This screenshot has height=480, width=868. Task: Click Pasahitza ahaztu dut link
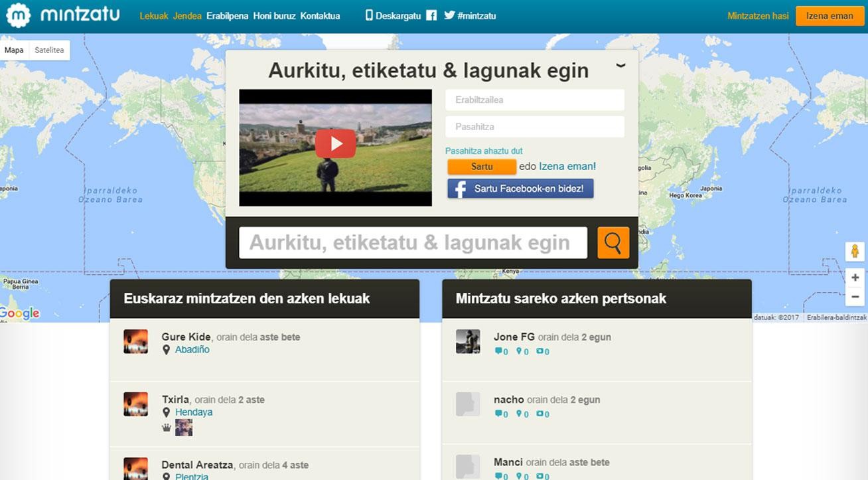click(484, 151)
